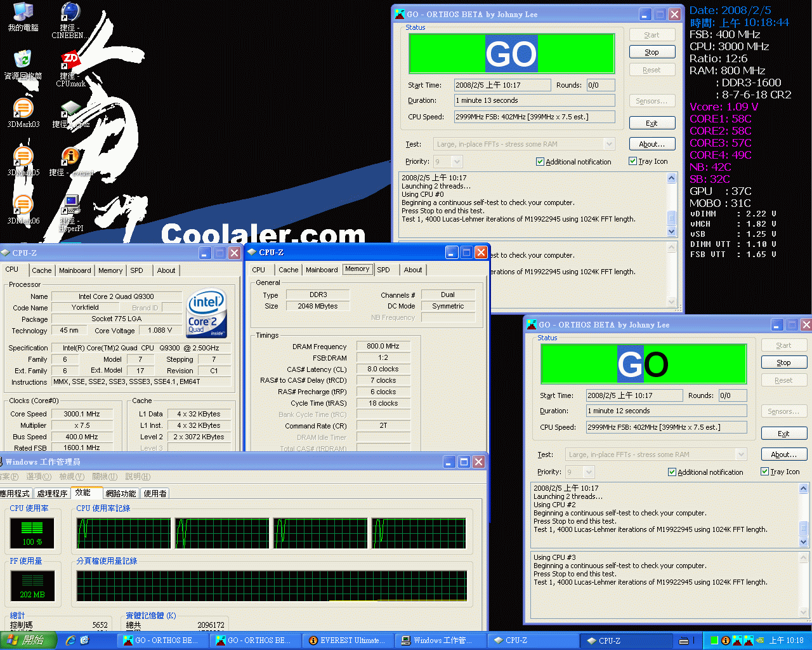The image size is (812, 650).
Task: Click first log scroll-up arrow in lower ORTHOS
Action: coord(804,489)
